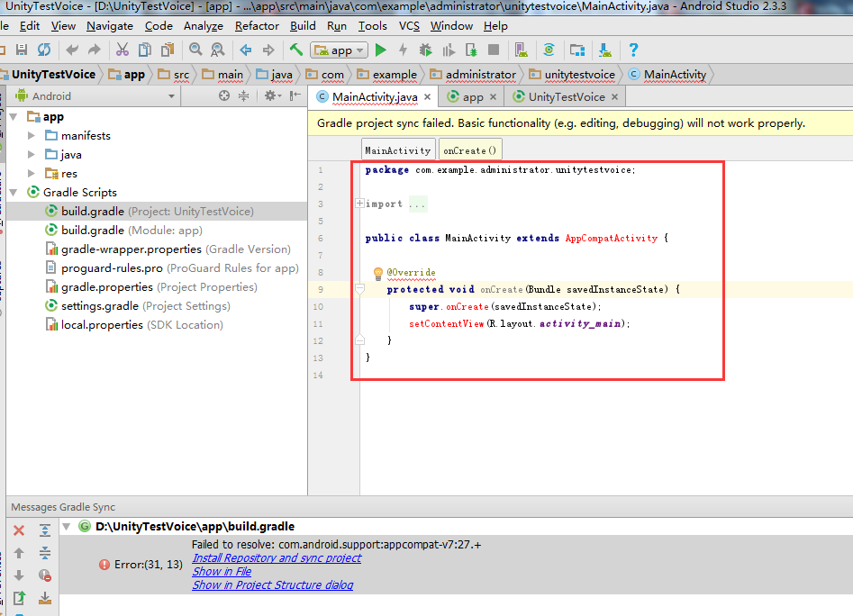Screen dimensions: 853x616
Task: Click the Redo arrow icon
Action: tap(95, 50)
